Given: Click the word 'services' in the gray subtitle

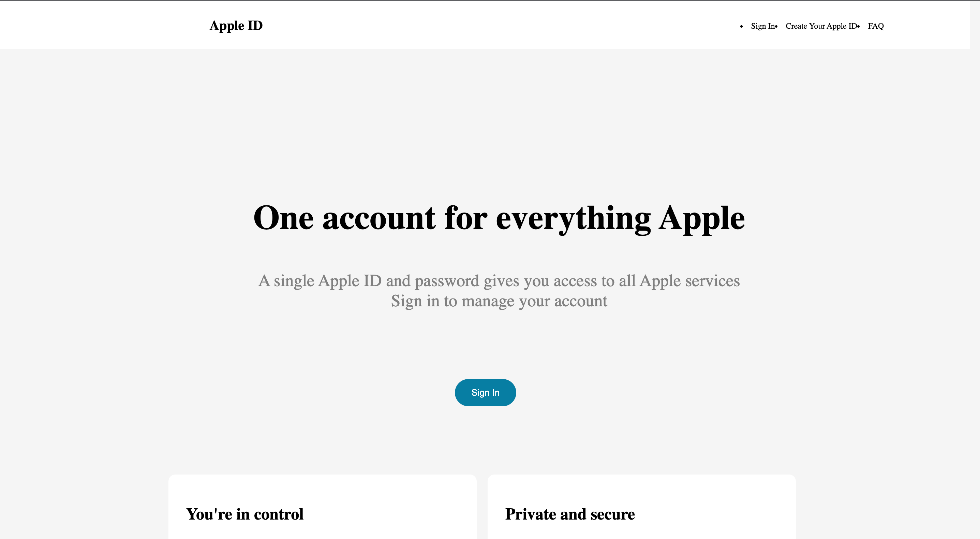Looking at the screenshot, I should [x=712, y=281].
